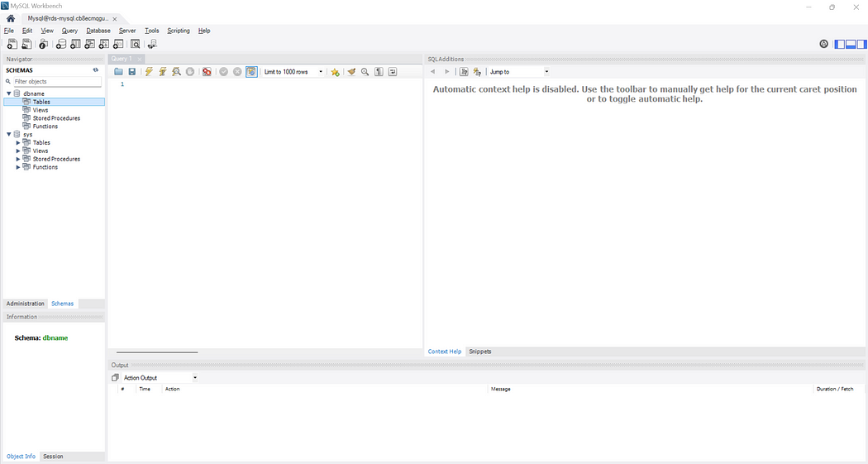
Task: Switch to the Administration tab
Action: [x=26, y=304]
